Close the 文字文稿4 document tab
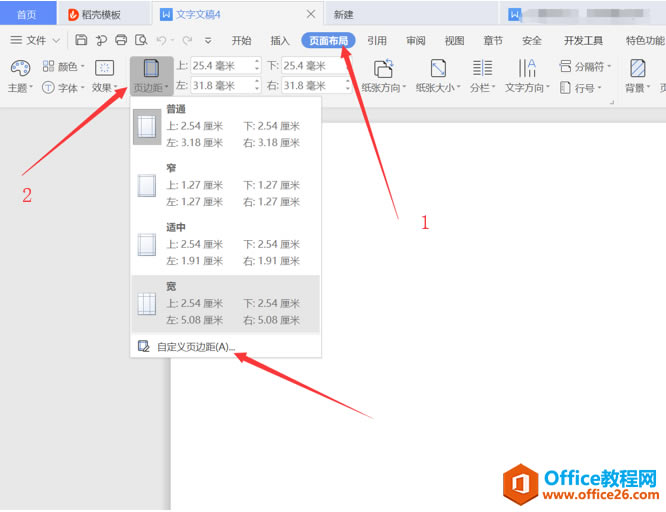Screen dimensions: 666x512 click(311, 14)
